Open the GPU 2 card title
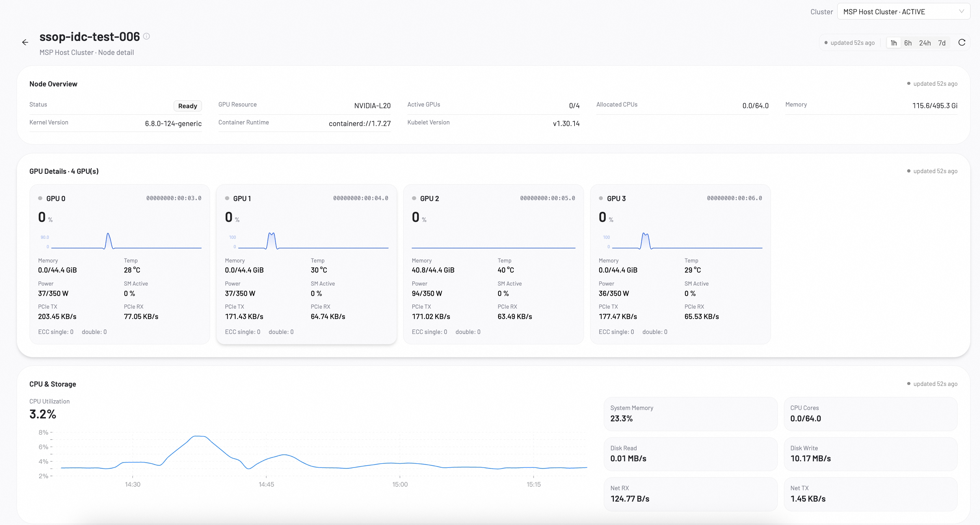980x525 pixels. click(429, 198)
